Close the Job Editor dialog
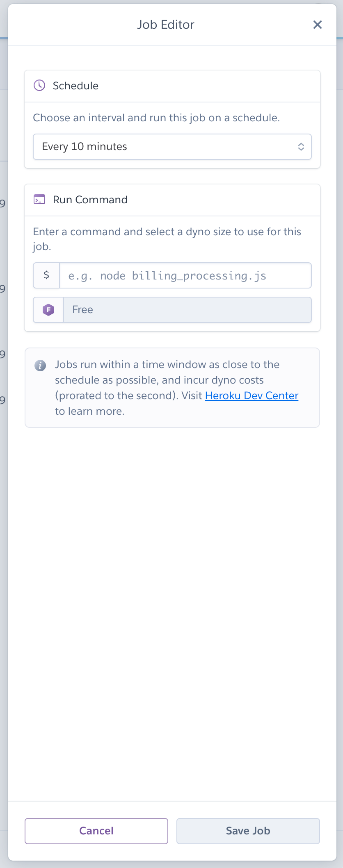343x868 pixels. (317, 25)
